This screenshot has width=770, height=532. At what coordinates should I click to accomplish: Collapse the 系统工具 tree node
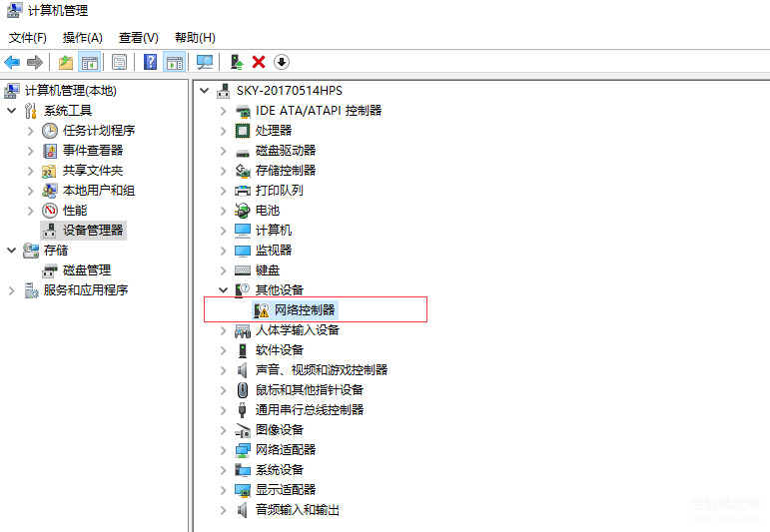[12, 111]
